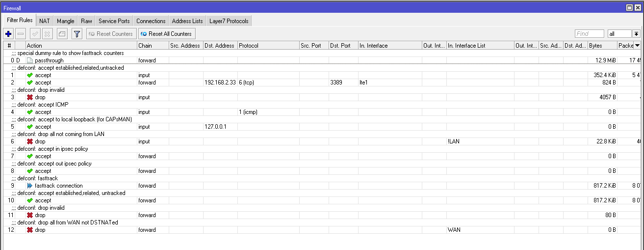The width and height of the screenshot is (644, 250).
Task: Switch to the NAT tab
Action: pyautogui.click(x=45, y=21)
